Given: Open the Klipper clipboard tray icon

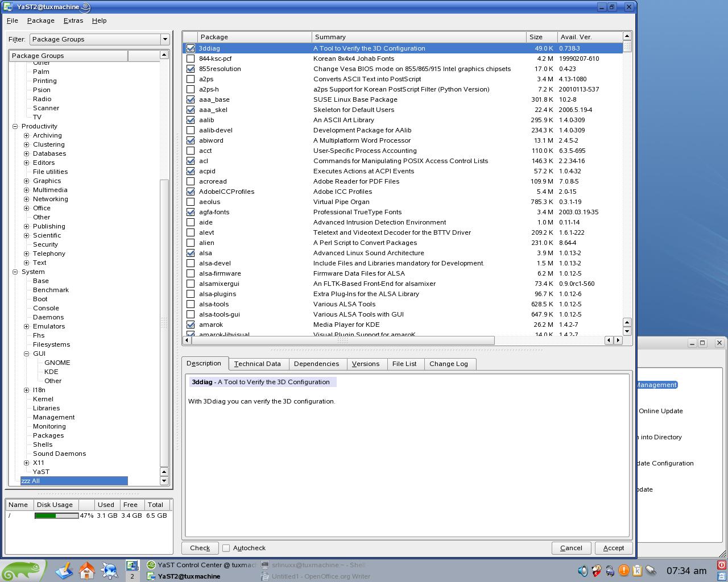Looking at the screenshot, I should point(638,570).
